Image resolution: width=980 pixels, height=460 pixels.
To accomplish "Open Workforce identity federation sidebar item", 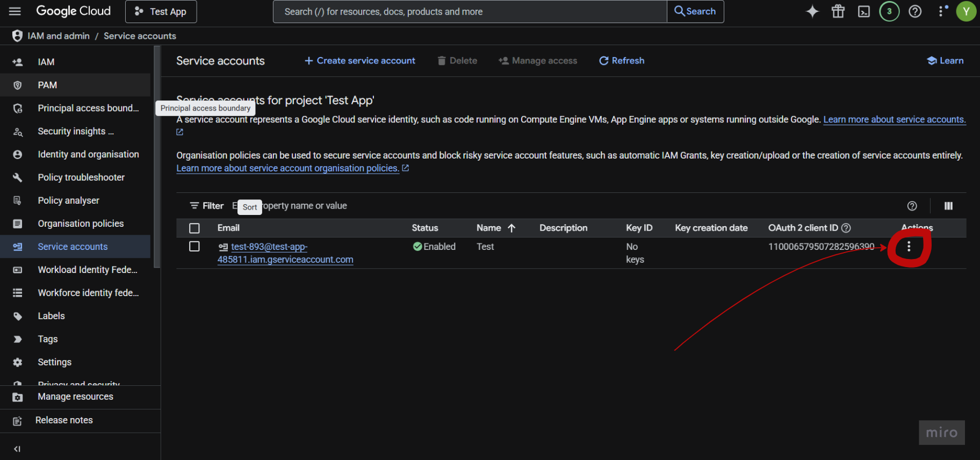I will (75, 293).
